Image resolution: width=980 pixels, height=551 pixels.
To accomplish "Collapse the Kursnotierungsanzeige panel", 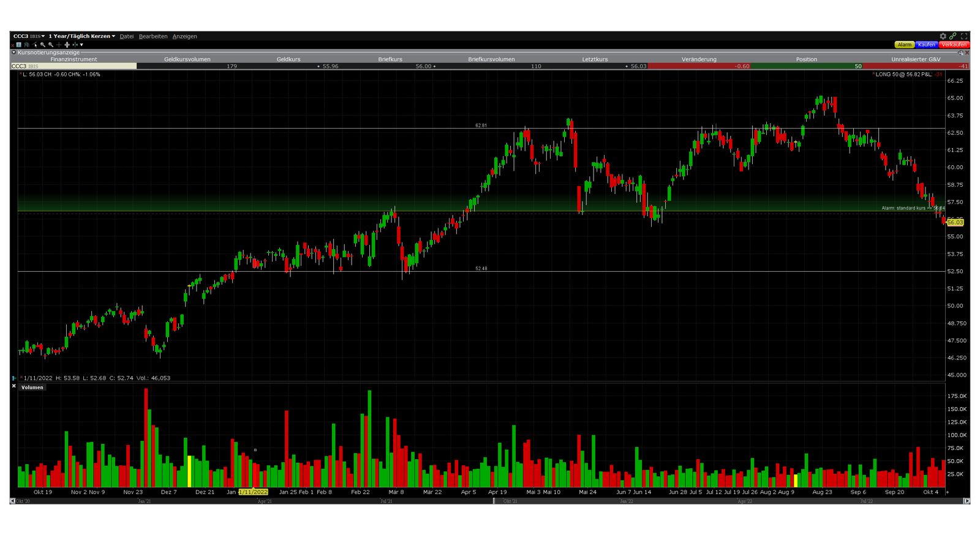I will (14, 53).
